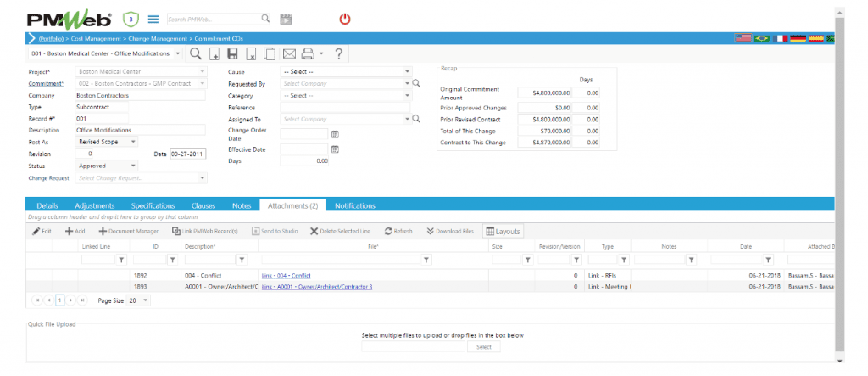Click the Commitment field label link
Image resolution: width=868 pixels, height=376 pixels.
tap(46, 84)
